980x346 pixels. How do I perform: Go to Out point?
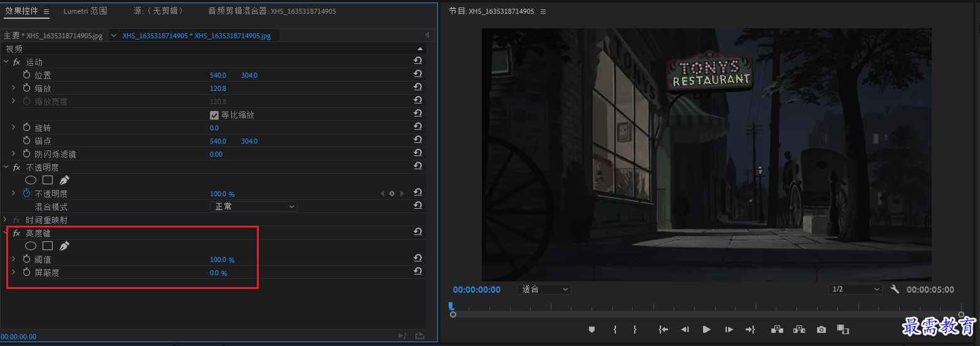[x=750, y=329]
